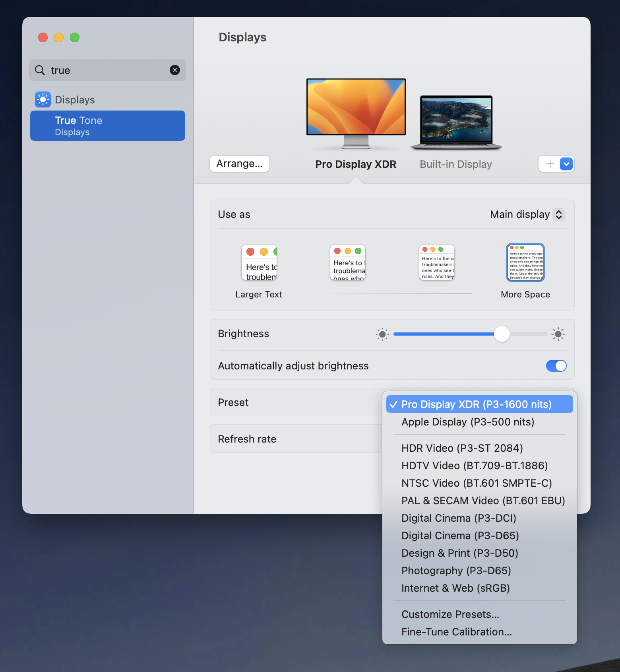Screen dimensions: 620x672
Task: Click in the settings search field
Action: point(108,70)
